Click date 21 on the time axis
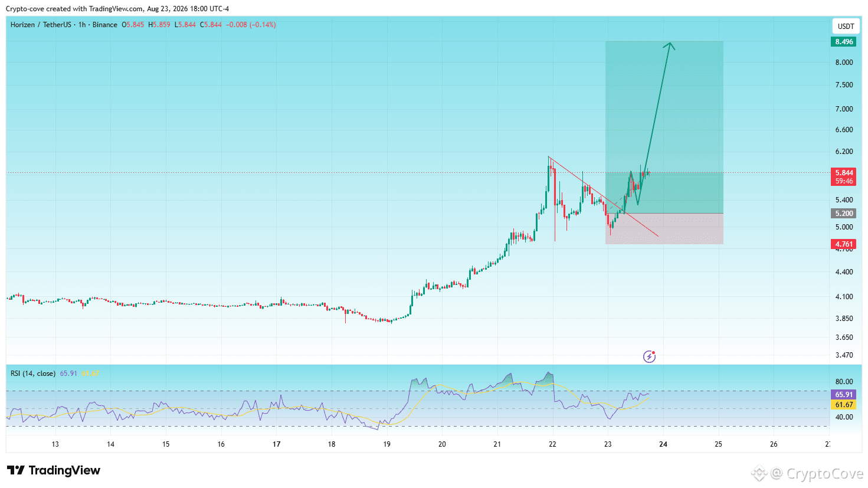868x488 pixels. tap(497, 444)
